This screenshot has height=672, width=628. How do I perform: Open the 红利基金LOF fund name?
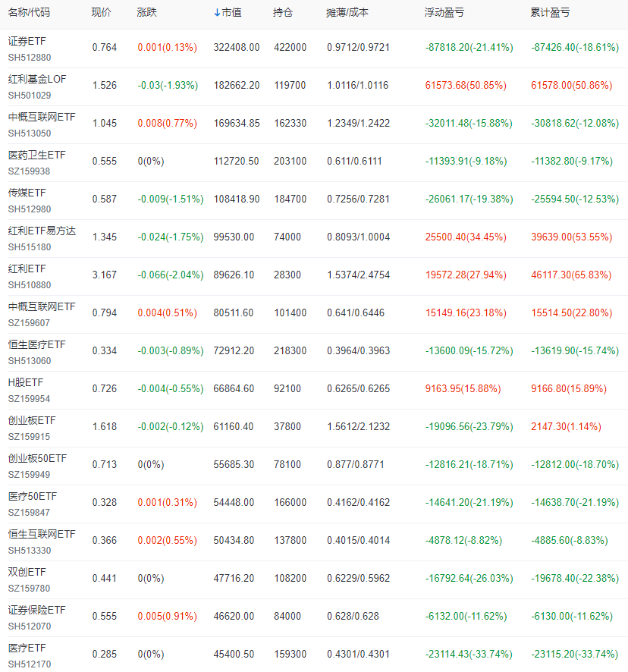point(37,79)
